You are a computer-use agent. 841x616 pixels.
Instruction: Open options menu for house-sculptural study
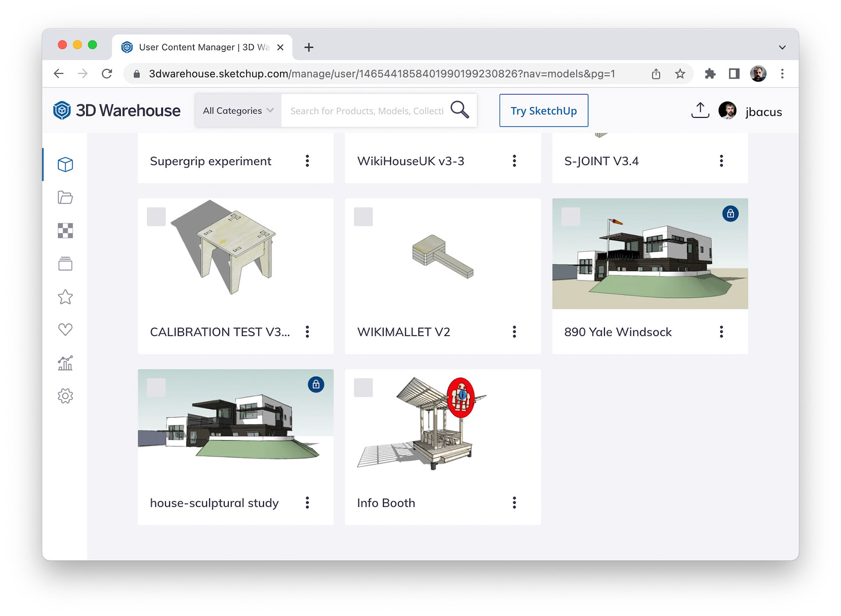point(307,503)
